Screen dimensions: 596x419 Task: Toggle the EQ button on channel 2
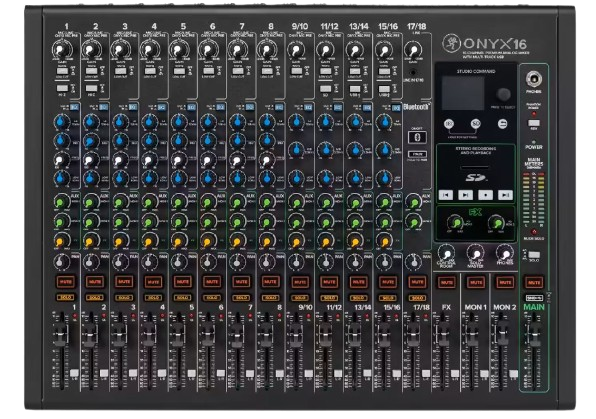(103, 107)
